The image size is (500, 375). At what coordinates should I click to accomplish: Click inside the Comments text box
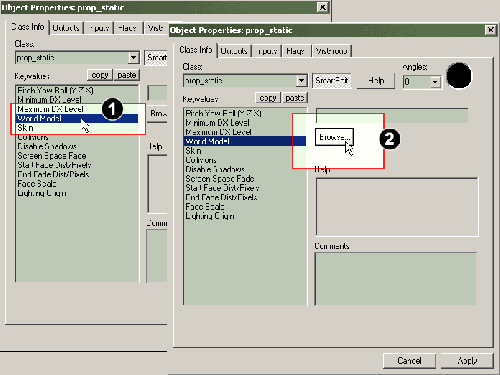click(395, 279)
